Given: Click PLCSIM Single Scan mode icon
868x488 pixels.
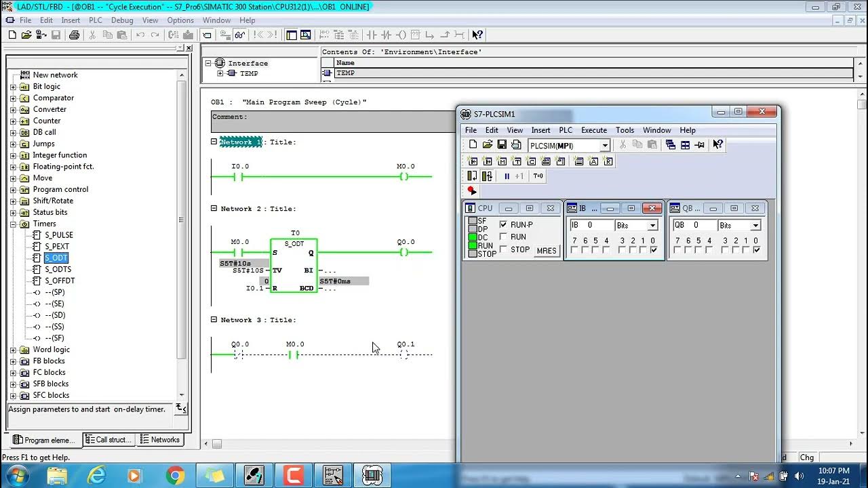Looking at the screenshot, I should pyautogui.click(x=472, y=176).
